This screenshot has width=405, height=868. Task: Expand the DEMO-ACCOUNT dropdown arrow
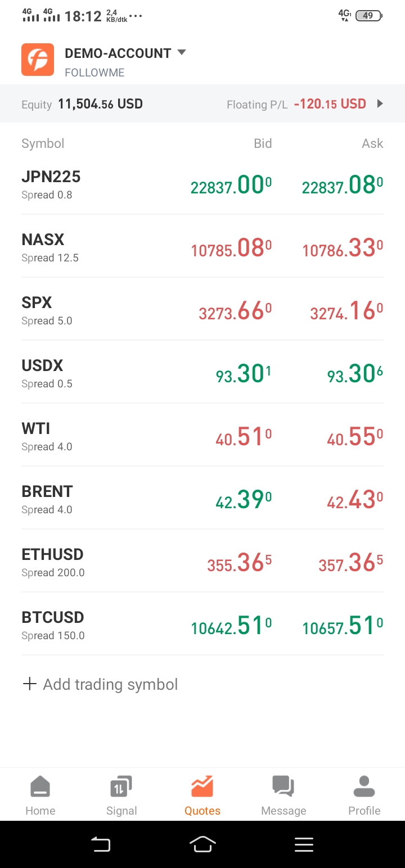click(x=181, y=52)
